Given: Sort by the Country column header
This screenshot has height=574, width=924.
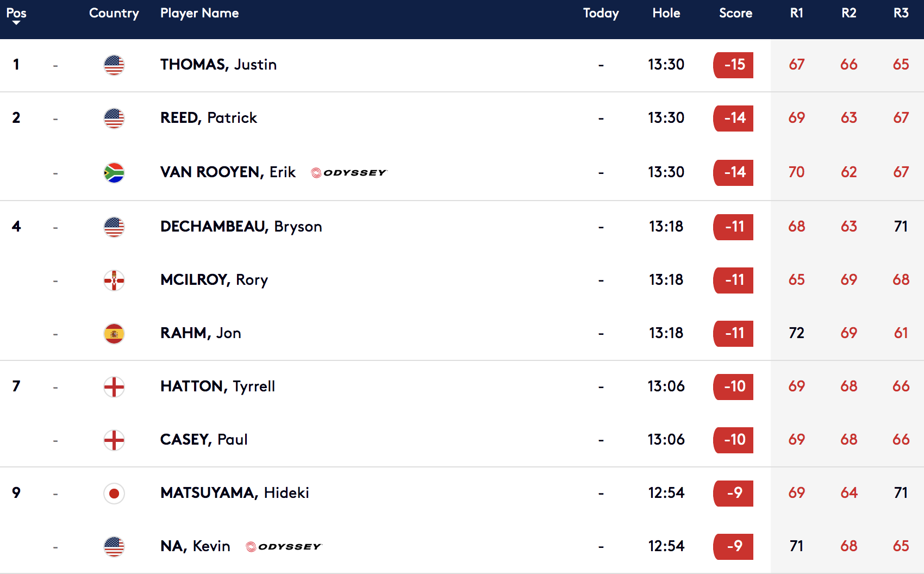Looking at the screenshot, I should click(x=114, y=13).
